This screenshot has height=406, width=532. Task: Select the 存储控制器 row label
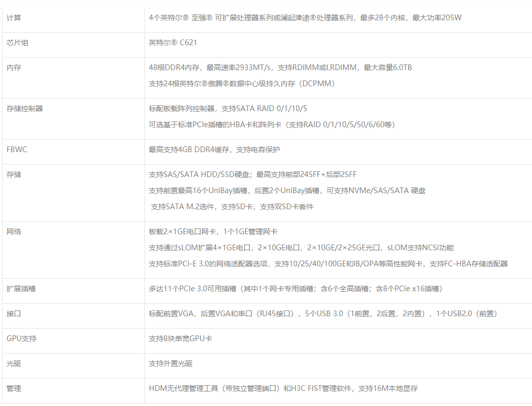pos(24,109)
